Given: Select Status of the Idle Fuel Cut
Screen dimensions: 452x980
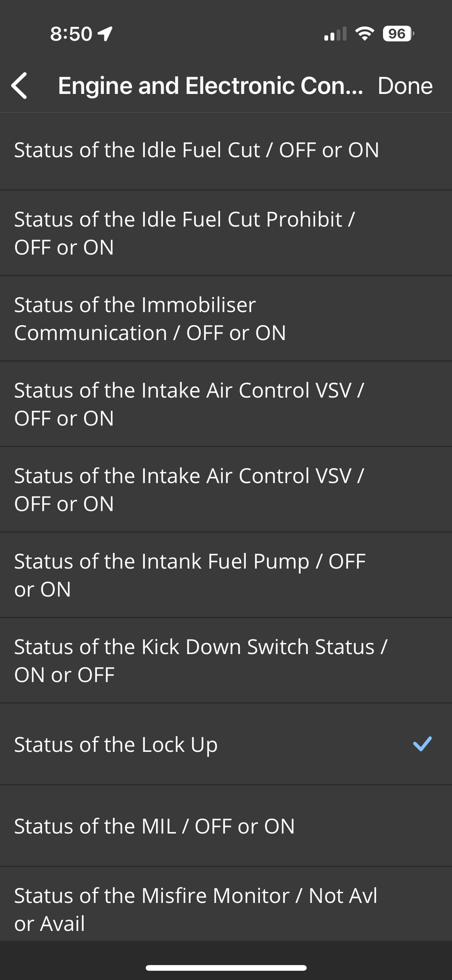Looking at the screenshot, I should click(x=226, y=151).
